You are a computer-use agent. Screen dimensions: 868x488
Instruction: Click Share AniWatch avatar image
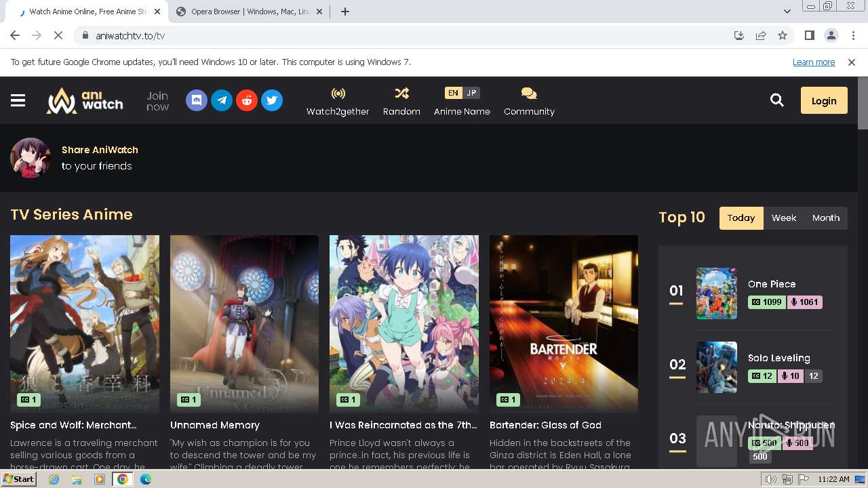click(31, 158)
